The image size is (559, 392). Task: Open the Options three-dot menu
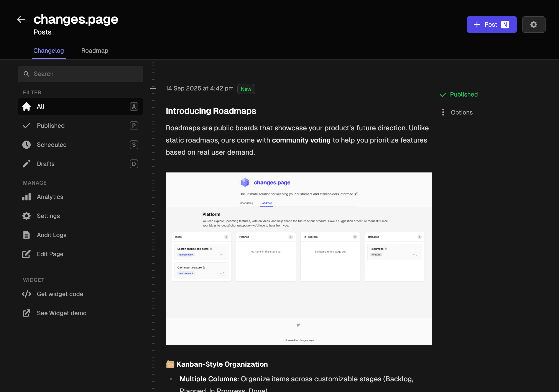point(443,112)
